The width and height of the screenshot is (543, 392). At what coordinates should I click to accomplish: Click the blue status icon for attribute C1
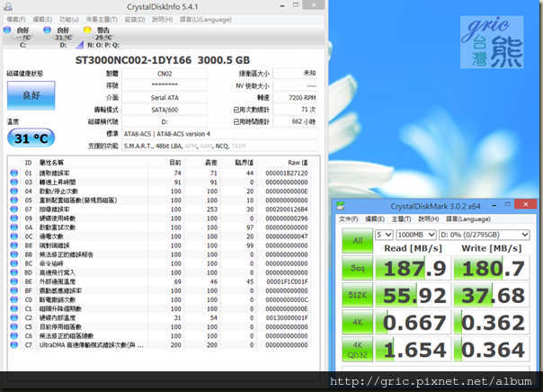coord(13,308)
